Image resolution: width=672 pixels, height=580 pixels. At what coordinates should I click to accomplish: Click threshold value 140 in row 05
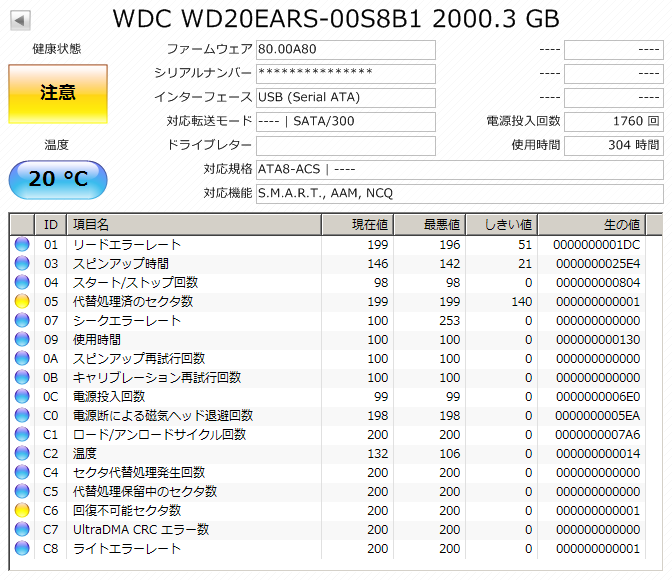click(x=522, y=301)
